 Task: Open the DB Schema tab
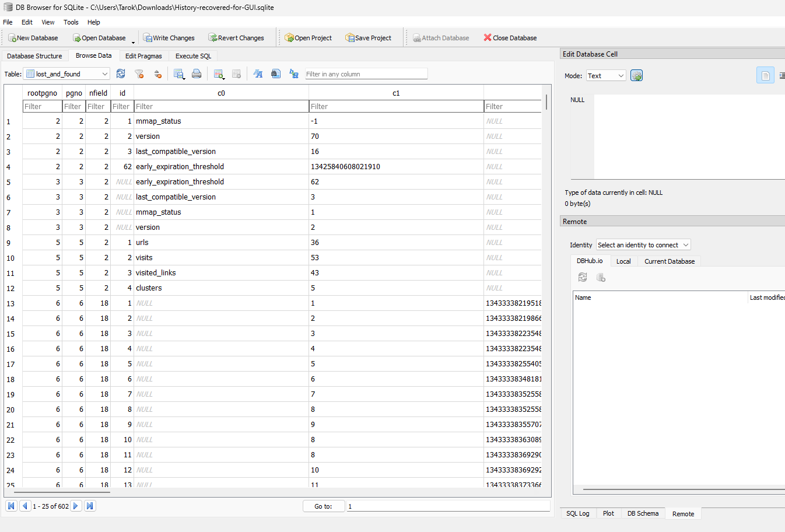click(643, 514)
